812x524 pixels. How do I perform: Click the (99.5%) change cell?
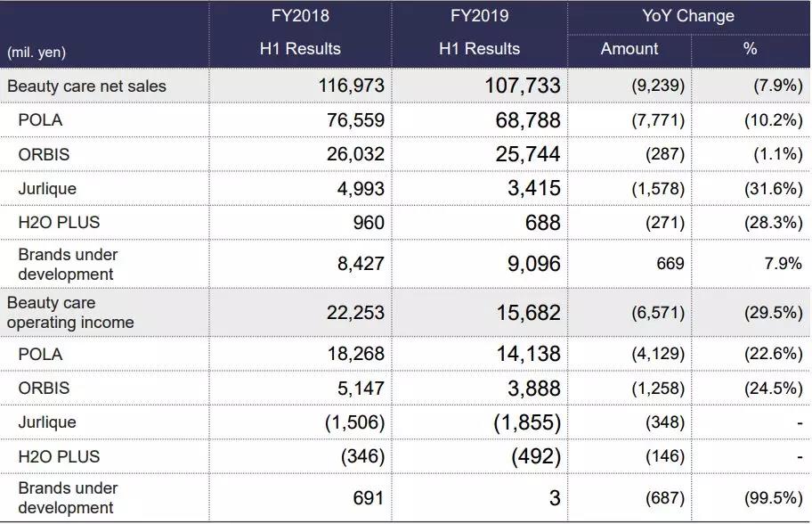773,498
